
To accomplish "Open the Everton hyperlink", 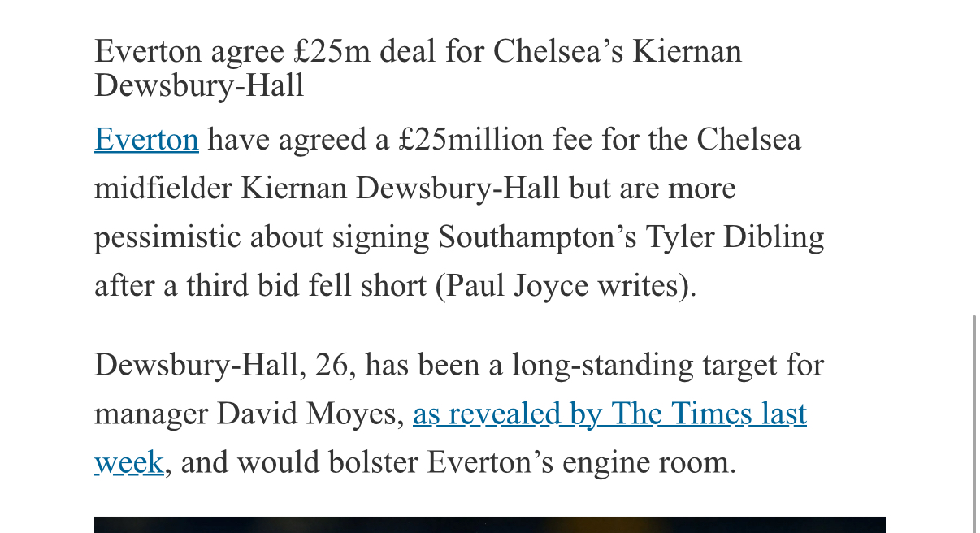I will [x=146, y=140].
